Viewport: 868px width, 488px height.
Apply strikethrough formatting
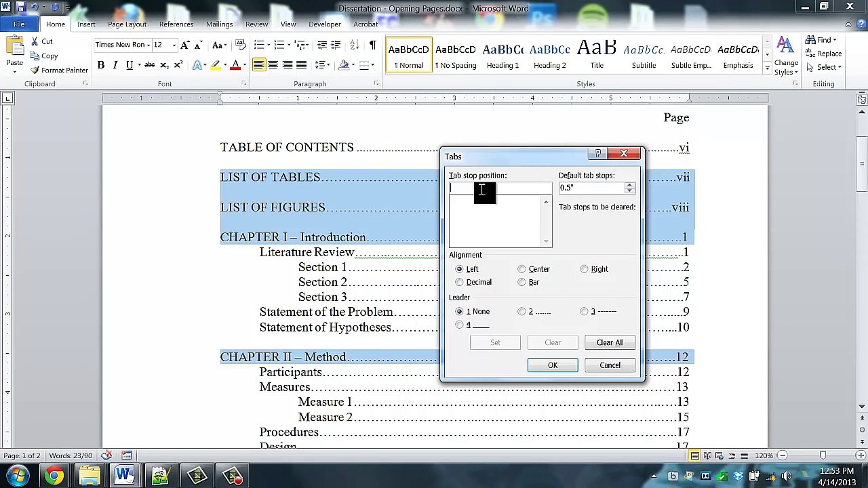pos(149,65)
